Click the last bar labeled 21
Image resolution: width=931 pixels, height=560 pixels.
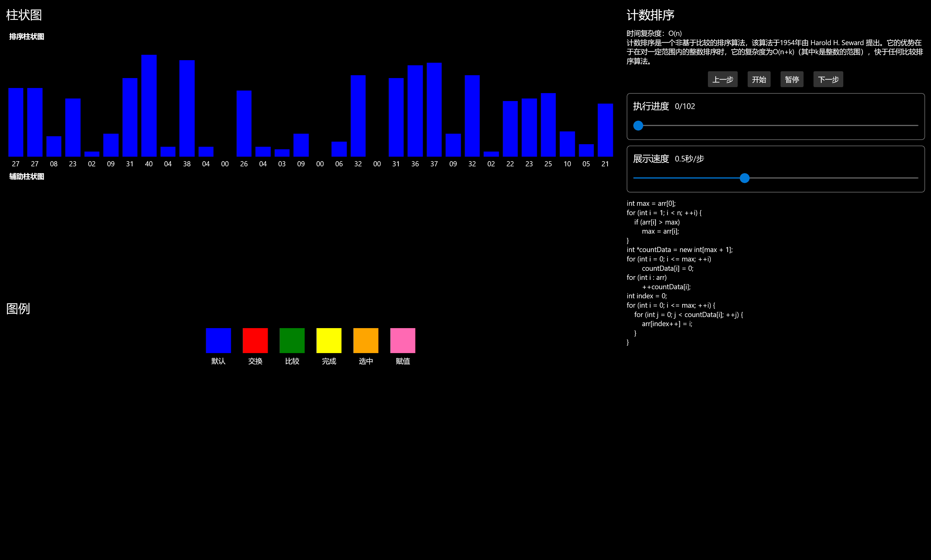605,130
